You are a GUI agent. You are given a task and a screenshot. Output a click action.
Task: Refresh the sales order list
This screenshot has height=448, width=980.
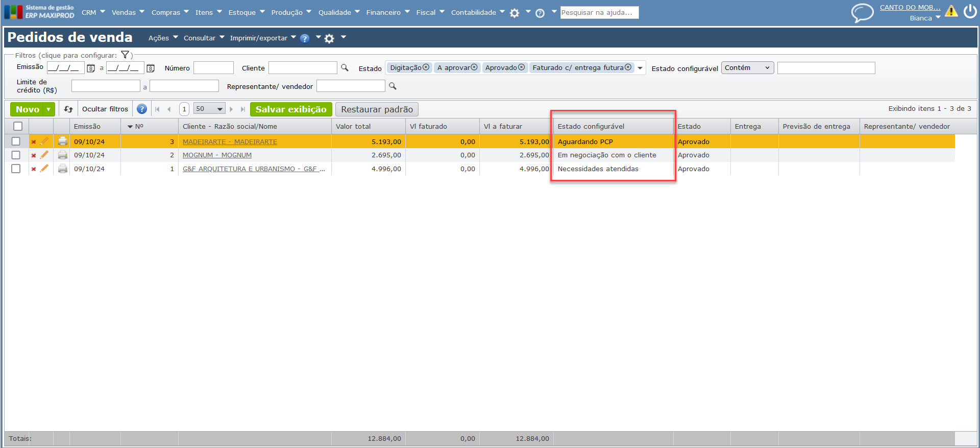click(x=68, y=109)
